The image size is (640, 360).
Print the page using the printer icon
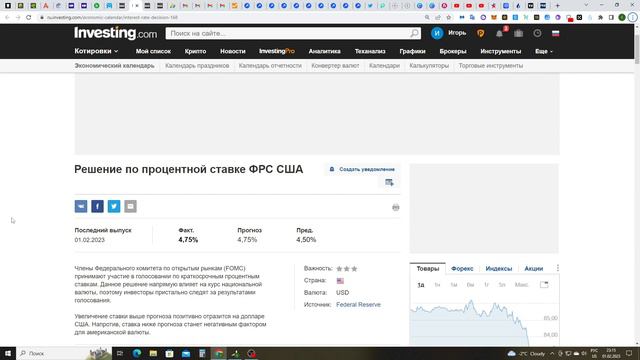(396, 207)
